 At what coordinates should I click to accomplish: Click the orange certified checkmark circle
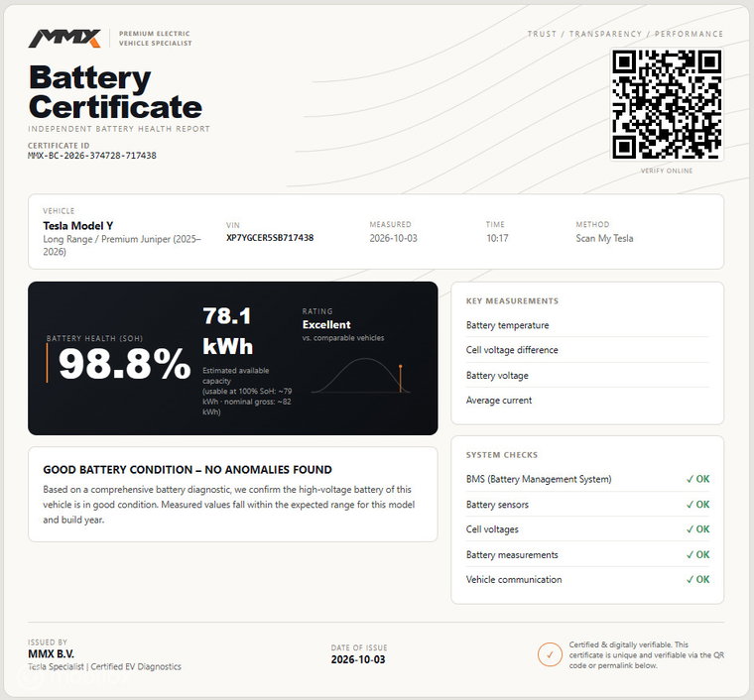pyautogui.click(x=550, y=654)
